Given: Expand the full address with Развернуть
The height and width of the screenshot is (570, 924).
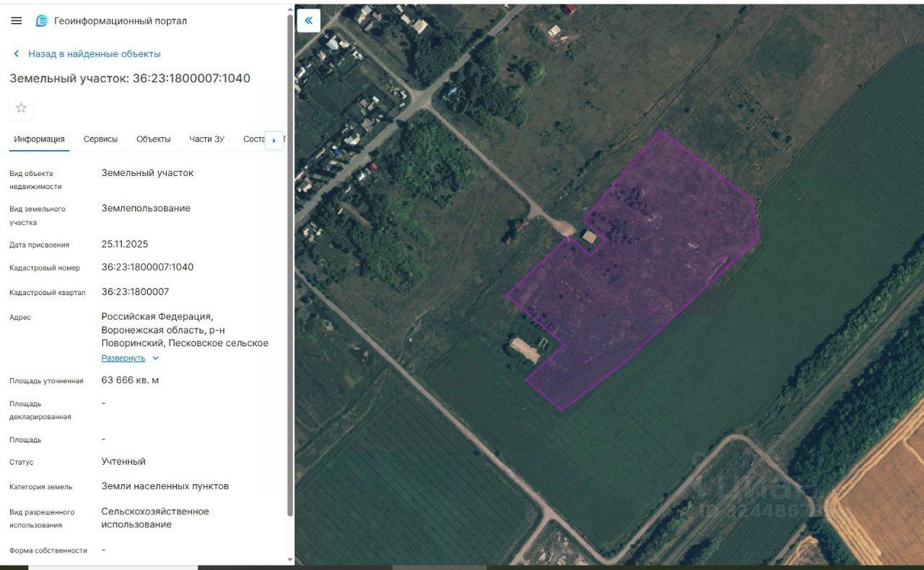Looking at the screenshot, I should pyautogui.click(x=130, y=359).
